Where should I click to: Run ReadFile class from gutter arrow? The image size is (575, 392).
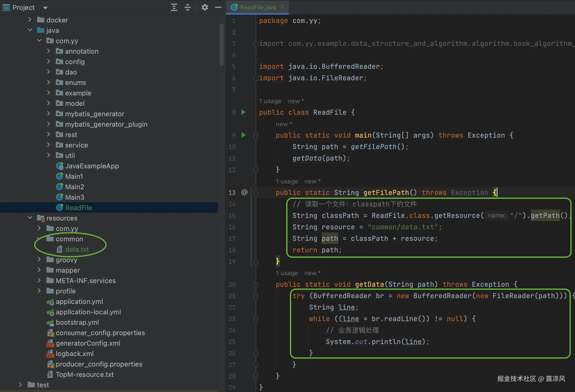(x=243, y=112)
